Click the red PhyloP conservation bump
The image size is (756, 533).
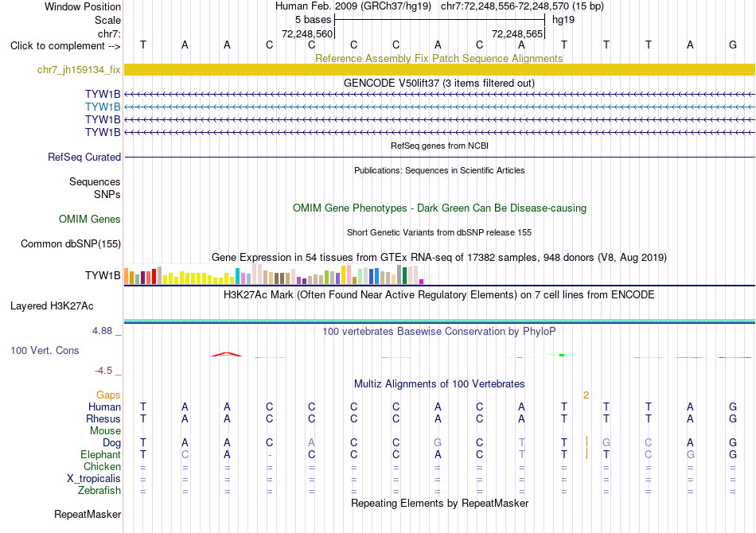click(227, 355)
